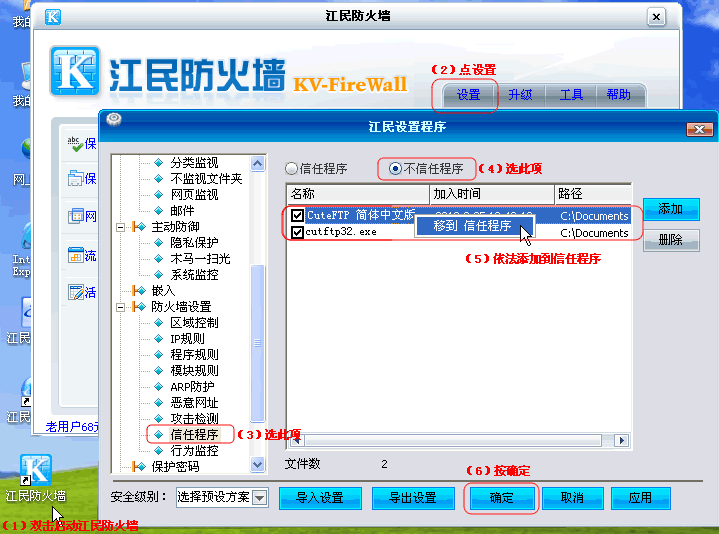This screenshot has height=534, width=719.
Task: Sort list by 加入时间 column header
Action: (492, 194)
